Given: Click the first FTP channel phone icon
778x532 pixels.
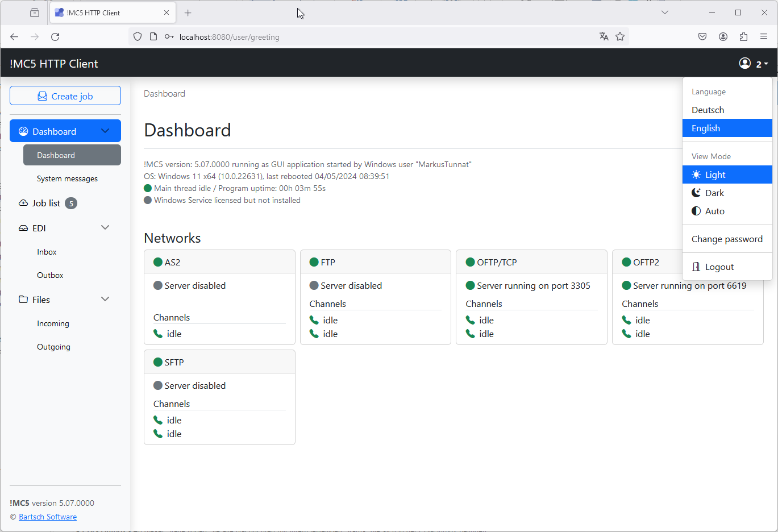Looking at the screenshot, I should 314,320.
